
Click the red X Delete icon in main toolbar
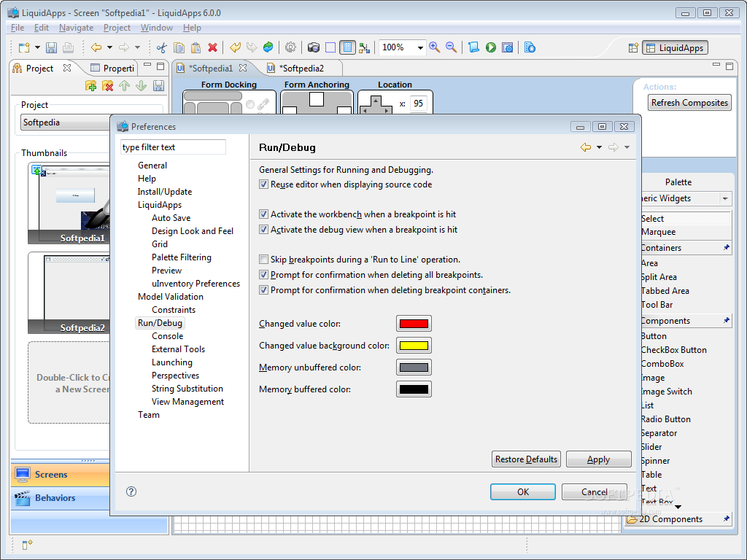point(212,47)
